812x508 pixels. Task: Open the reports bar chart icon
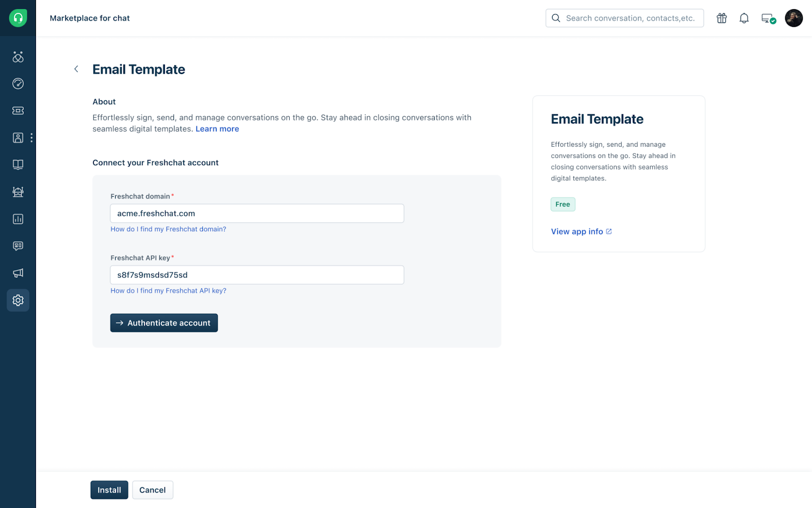coord(18,219)
